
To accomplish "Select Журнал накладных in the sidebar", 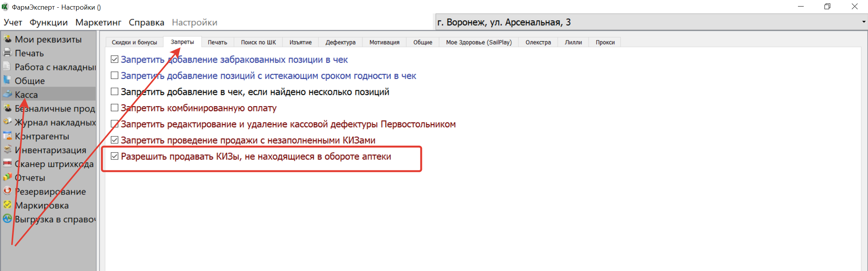I will (55, 122).
